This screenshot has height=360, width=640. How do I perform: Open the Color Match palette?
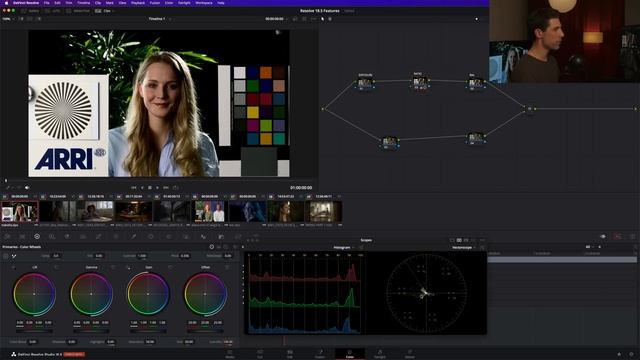point(22,236)
